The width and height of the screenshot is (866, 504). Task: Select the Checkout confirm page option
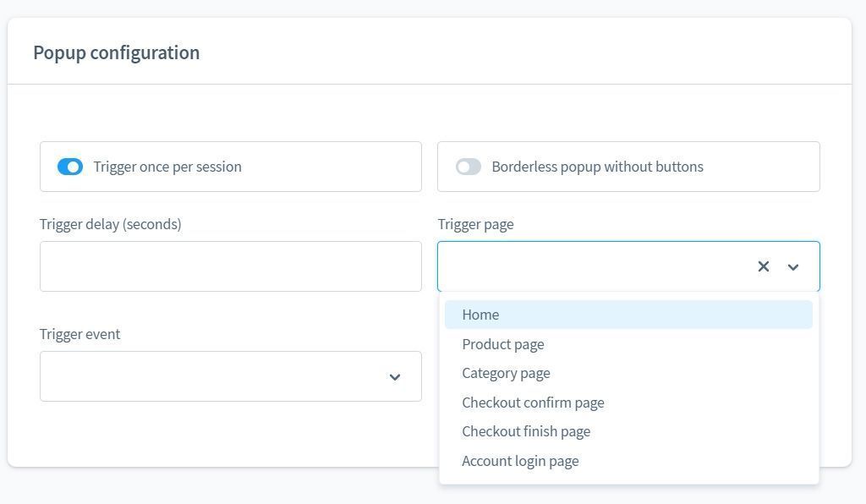tap(533, 403)
